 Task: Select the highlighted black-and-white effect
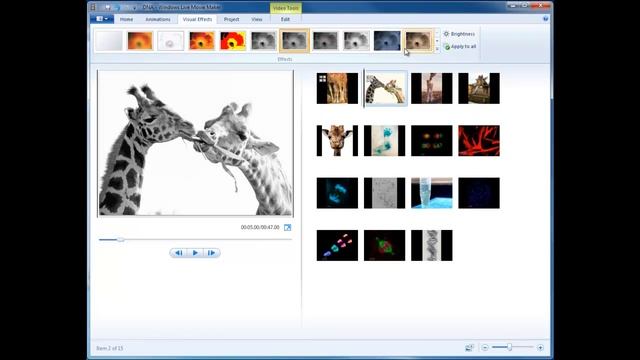[294, 41]
